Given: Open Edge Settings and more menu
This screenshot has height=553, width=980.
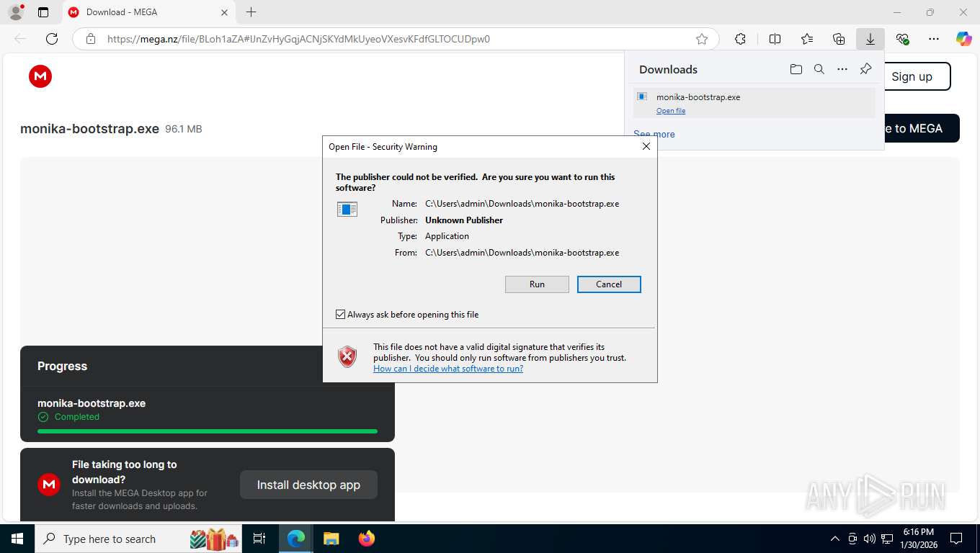Looking at the screenshot, I should [934, 39].
